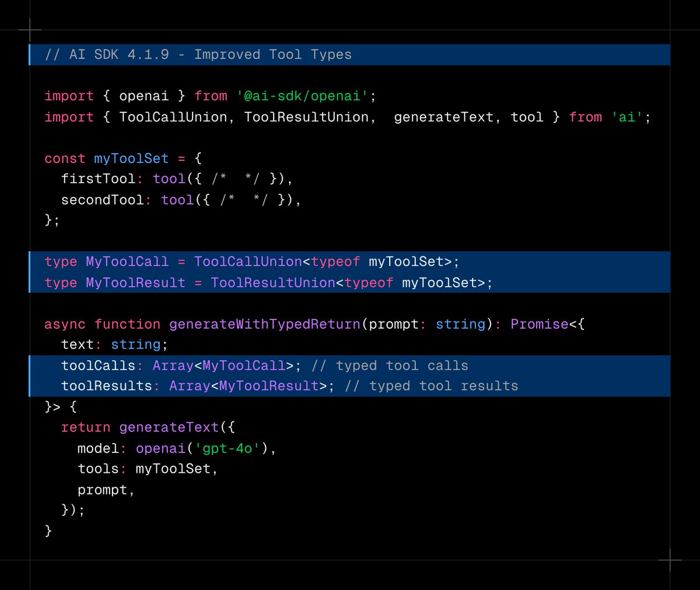Click the 'Promise' return type
This screenshot has height=590, width=700.
[x=540, y=324]
